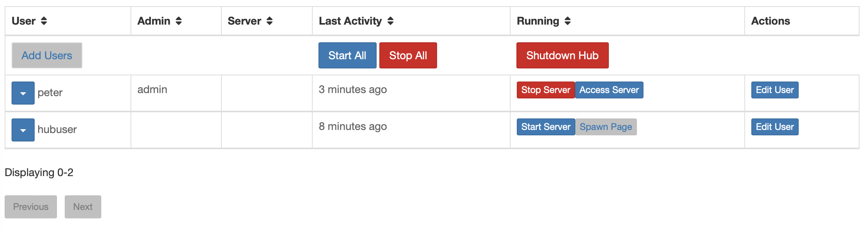Click the Running column sort arrows
This screenshot has width=868, height=233.
tap(568, 21)
